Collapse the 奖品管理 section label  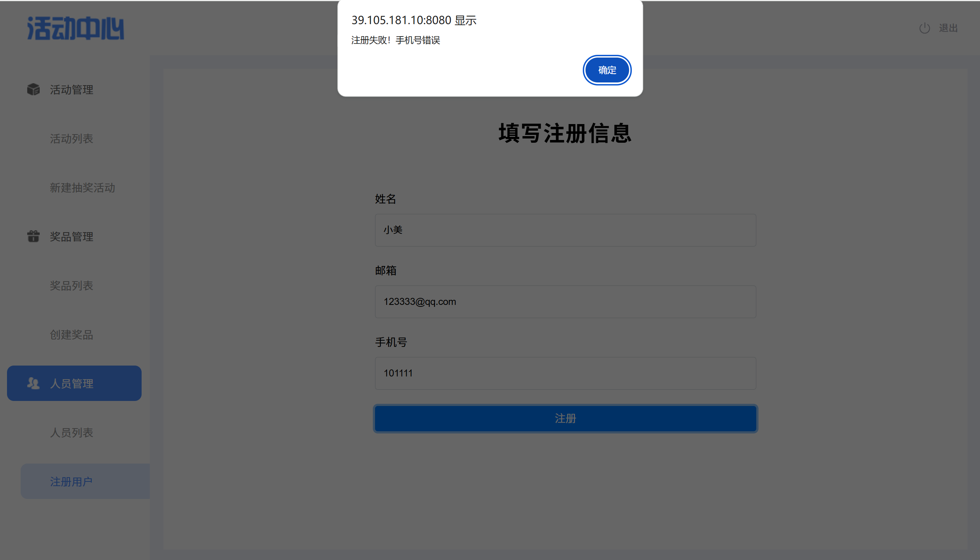coord(72,237)
